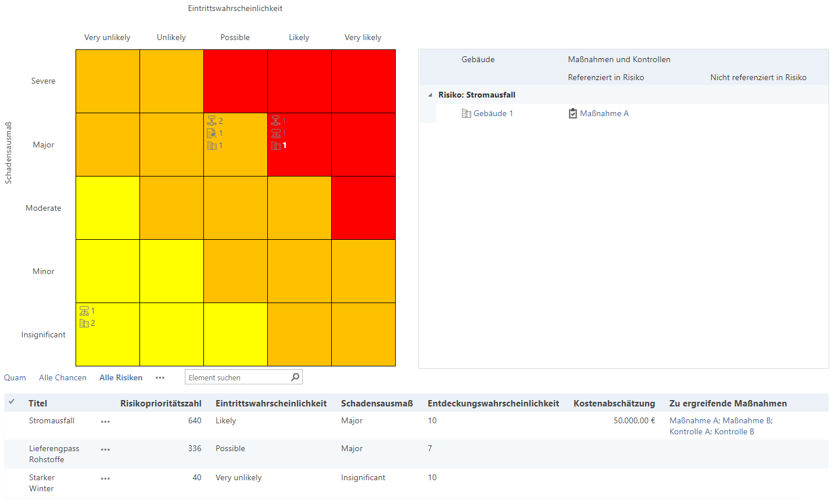835x504 pixels.
Task: Click process icon in Possible/Major cell
Action: pyautogui.click(x=212, y=121)
